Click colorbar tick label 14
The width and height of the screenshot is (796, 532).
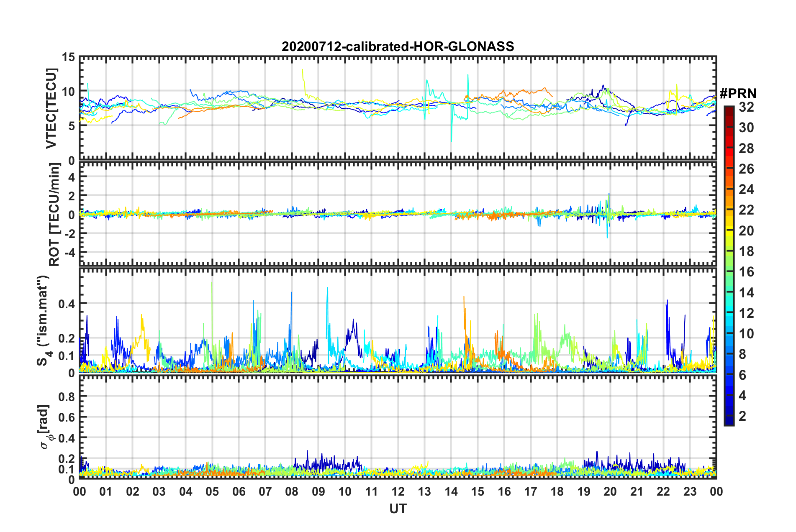coord(746,292)
